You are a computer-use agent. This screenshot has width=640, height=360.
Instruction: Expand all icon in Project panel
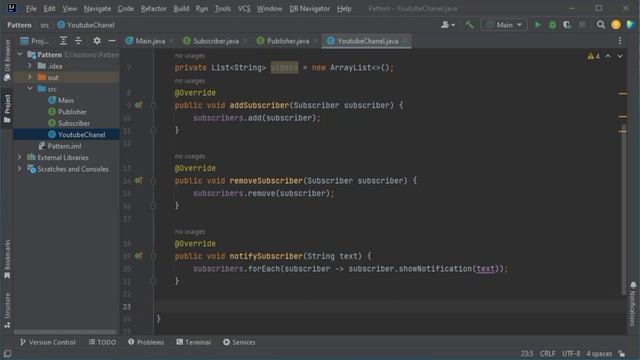coord(63,40)
